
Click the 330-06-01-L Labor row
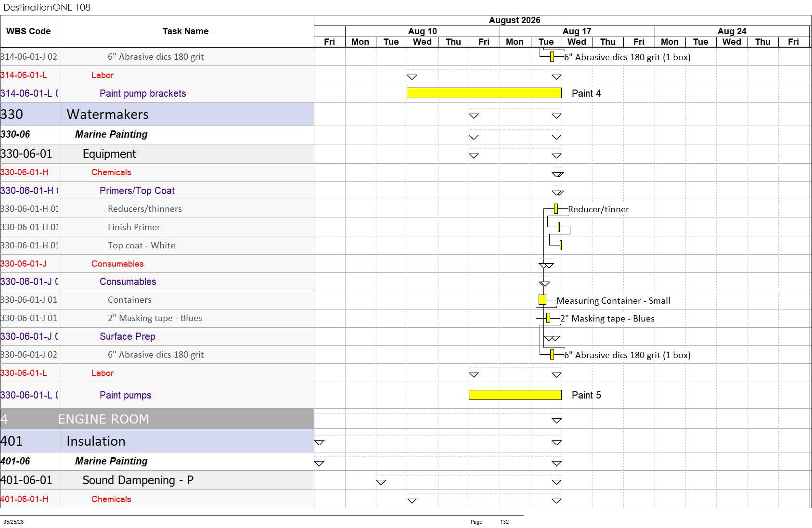coord(157,373)
